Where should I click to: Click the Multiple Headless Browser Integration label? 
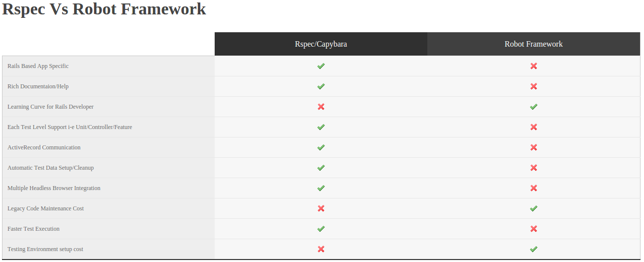pyautogui.click(x=54, y=188)
